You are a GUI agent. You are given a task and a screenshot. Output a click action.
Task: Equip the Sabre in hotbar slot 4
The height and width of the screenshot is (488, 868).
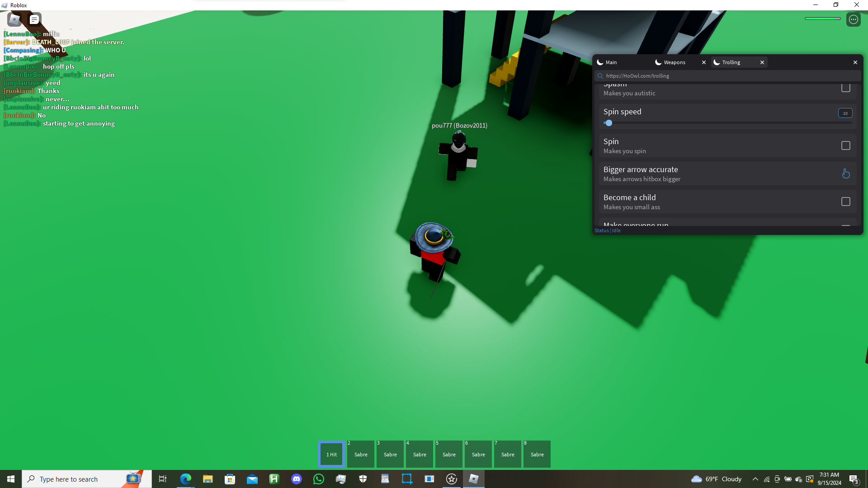(x=420, y=454)
